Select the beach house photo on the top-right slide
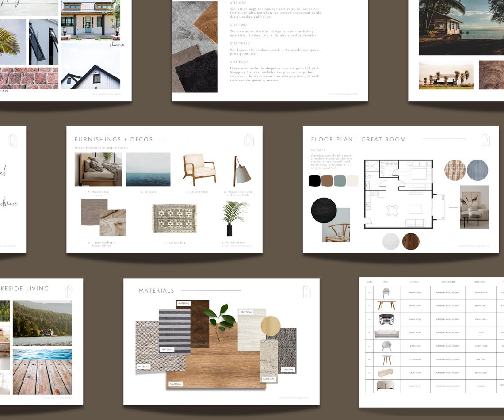This screenshot has width=504, height=420. point(461,27)
